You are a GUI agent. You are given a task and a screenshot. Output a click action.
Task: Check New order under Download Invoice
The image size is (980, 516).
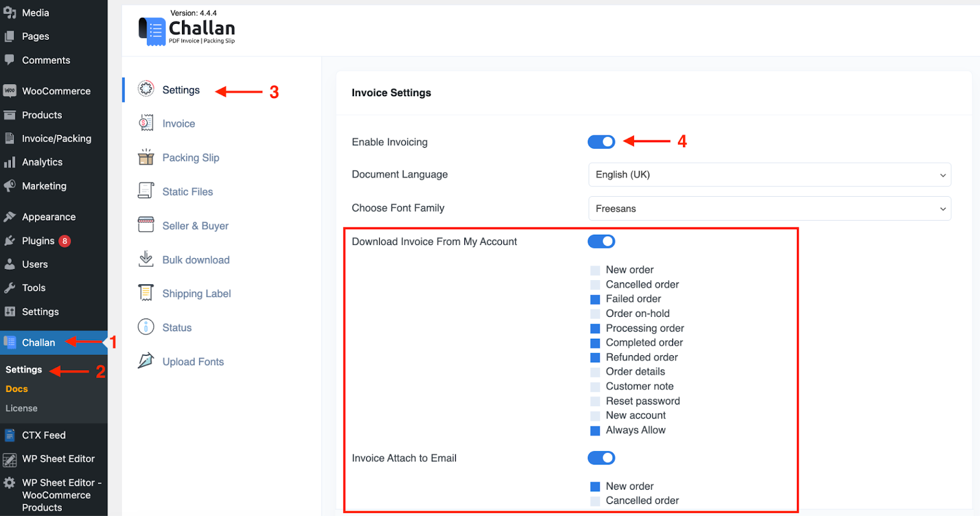(x=595, y=270)
